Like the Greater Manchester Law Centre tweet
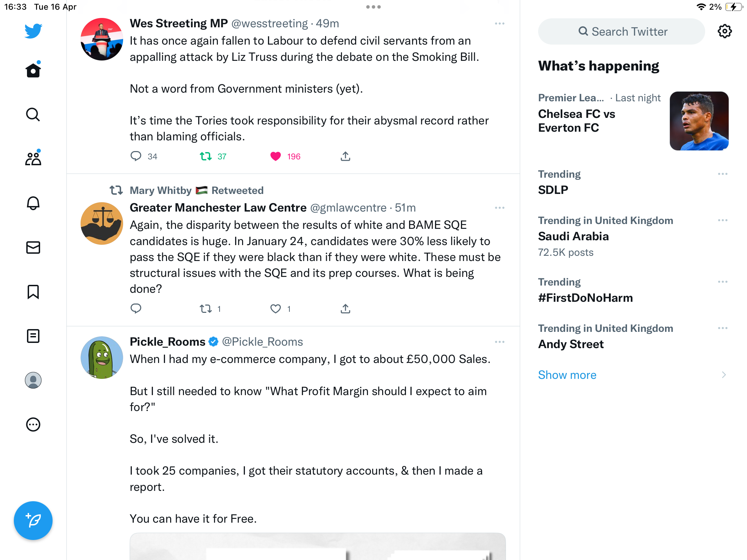Image resolution: width=747 pixels, height=560 pixels. pos(276,309)
